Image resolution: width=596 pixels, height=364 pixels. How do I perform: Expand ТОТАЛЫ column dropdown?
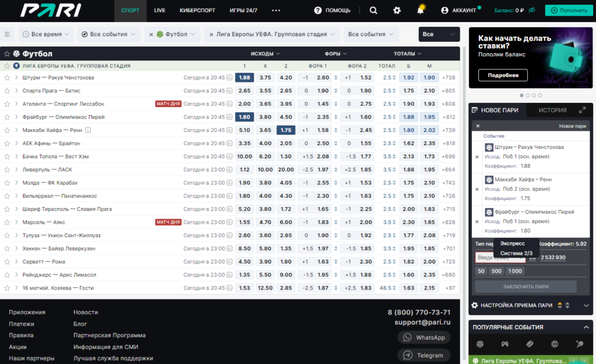pyautogui.click(x=407, y=53)
